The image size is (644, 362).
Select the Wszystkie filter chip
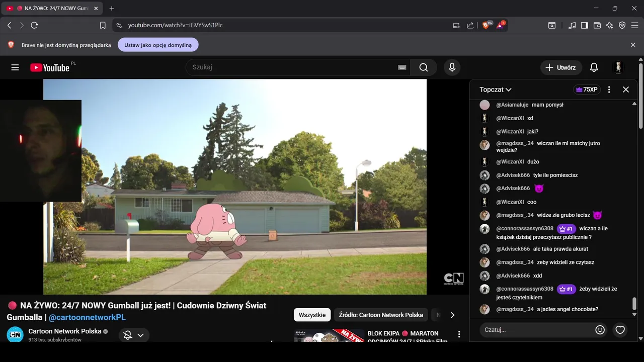pos(312,315)
